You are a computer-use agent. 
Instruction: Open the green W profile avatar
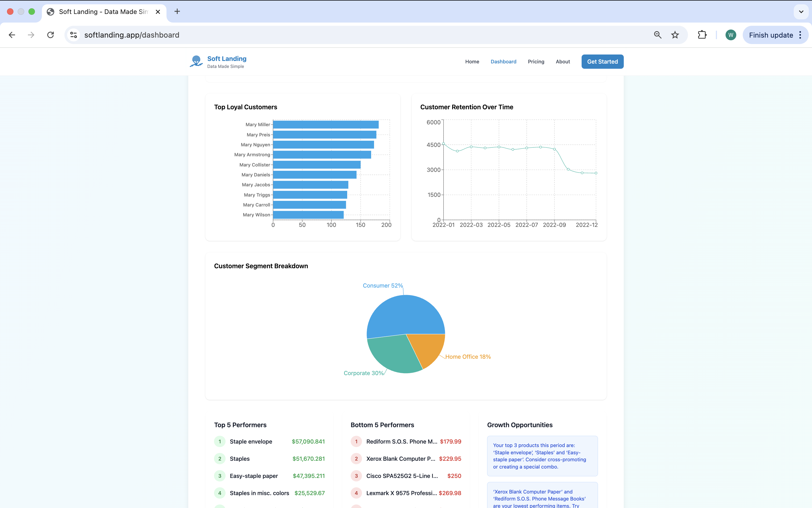(731, 35)
